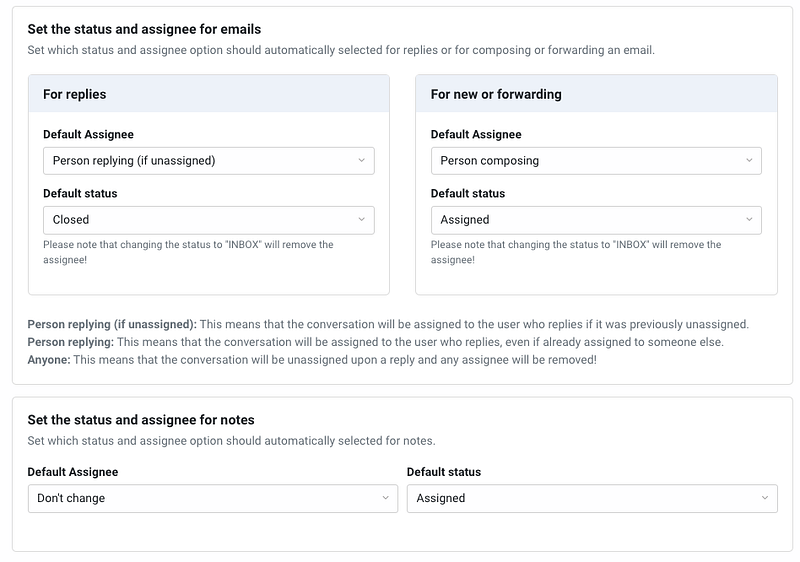Click chevron arrow on 'Don't change' select

coord(385,498)
